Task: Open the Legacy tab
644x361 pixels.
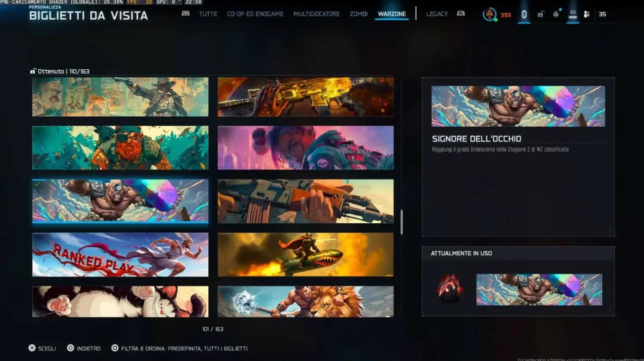Action: tap(437, 14)
